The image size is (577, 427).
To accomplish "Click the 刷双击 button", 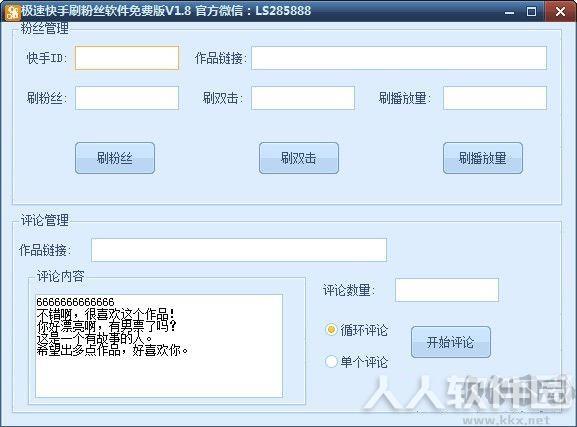I will pyautogui.click(x=299, y=158).
